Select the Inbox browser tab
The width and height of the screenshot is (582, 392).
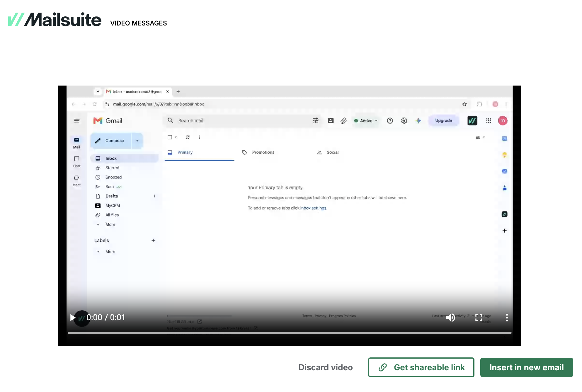click(x=137, y=91)
